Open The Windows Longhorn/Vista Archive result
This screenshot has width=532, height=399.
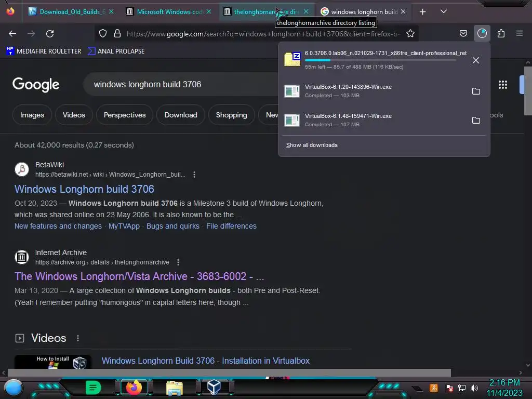point(139,276)
